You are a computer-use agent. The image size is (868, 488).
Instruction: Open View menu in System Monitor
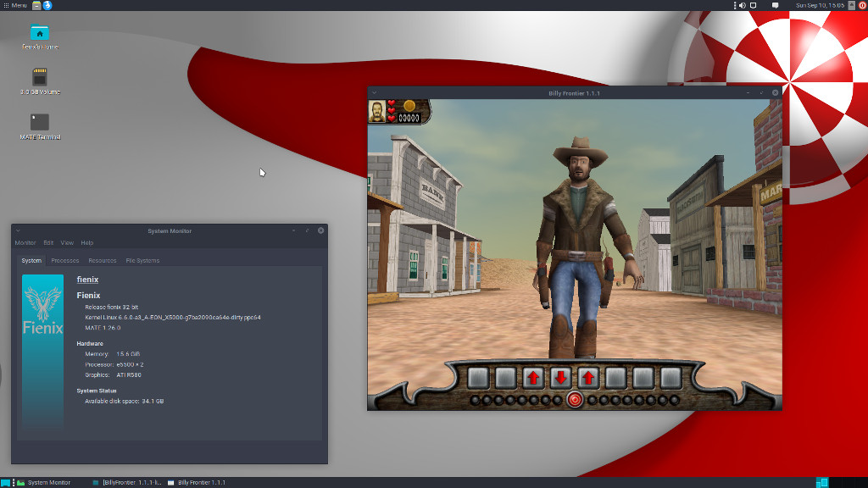tap(67, 243)
